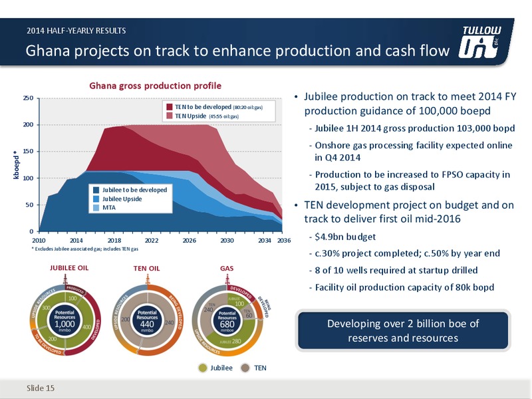Screen dimensions: 532x399
Task: Click the oil rig icon above Jubilee Oil donut
Action: pos(65,280)
